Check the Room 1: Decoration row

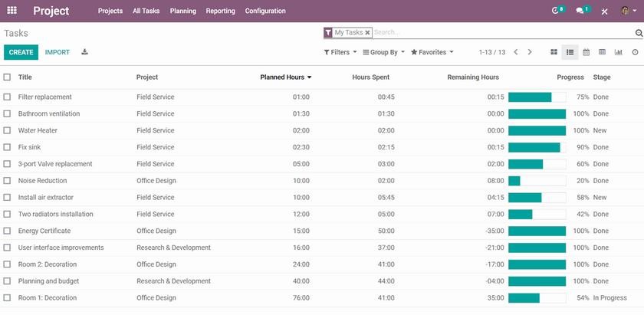click(x=7, y=297)
